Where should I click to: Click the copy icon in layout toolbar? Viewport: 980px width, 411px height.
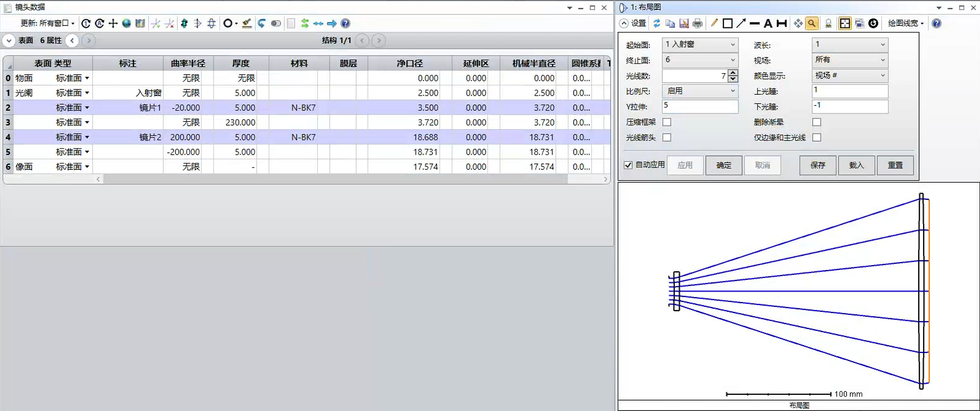(x=670, y=23)
